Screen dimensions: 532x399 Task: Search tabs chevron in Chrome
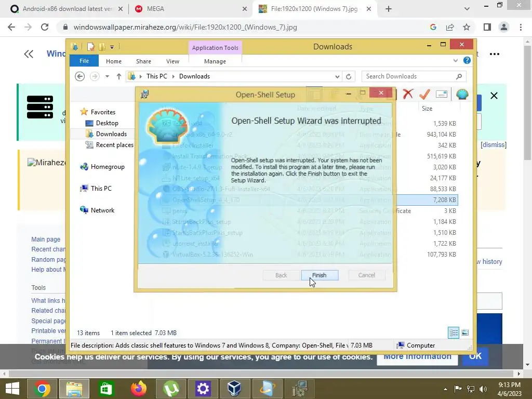[x=467, y=9]
